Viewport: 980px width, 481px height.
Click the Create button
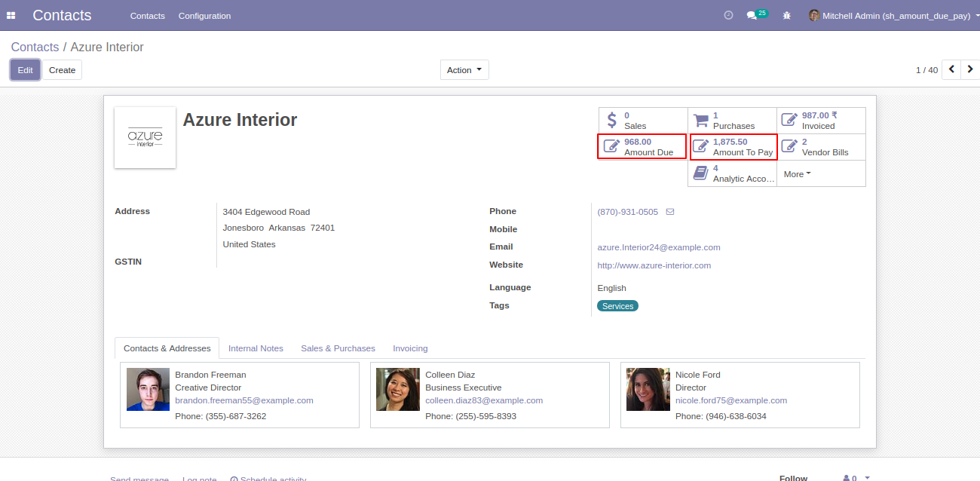[62, 70]
